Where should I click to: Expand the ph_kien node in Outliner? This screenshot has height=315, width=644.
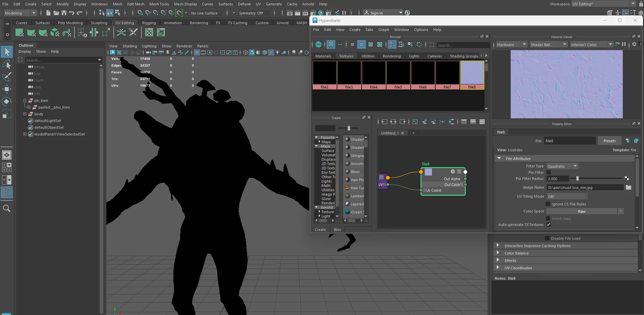pos(25,101)
